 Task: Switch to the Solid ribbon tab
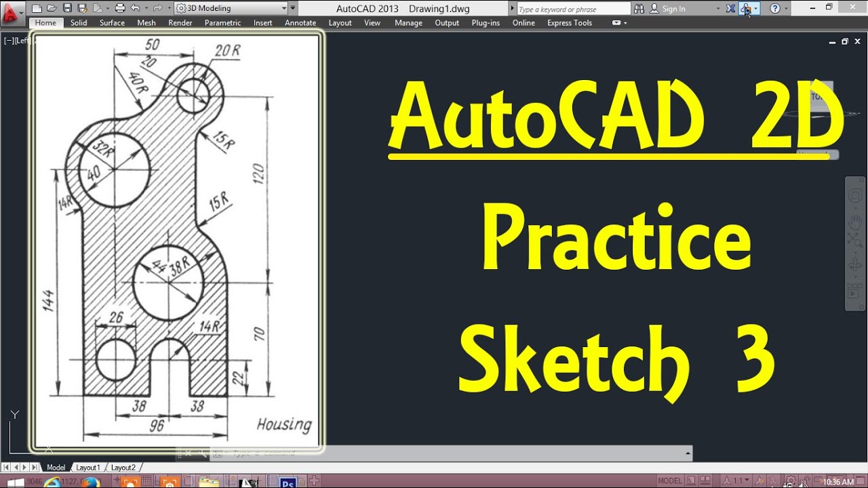click(79, 22)
